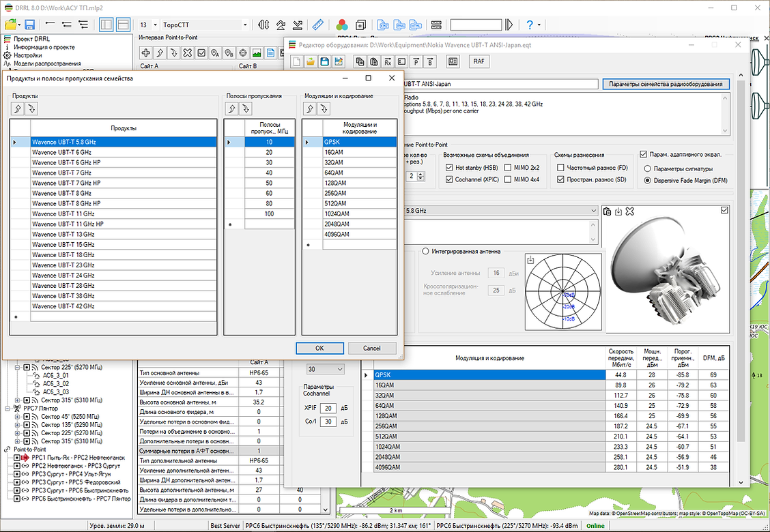Open Информация о проекте tree item
The image size is (770, 532).
(44, 47)
